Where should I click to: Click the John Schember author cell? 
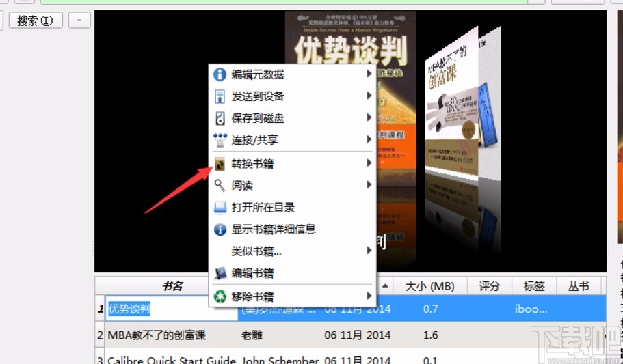(280, 359)
